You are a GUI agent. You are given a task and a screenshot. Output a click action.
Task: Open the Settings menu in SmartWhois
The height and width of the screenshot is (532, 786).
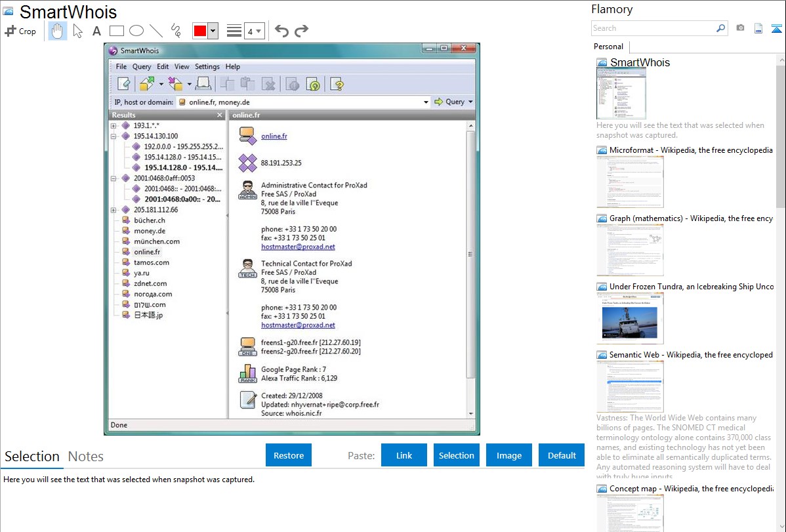click(x=207, y=67)
